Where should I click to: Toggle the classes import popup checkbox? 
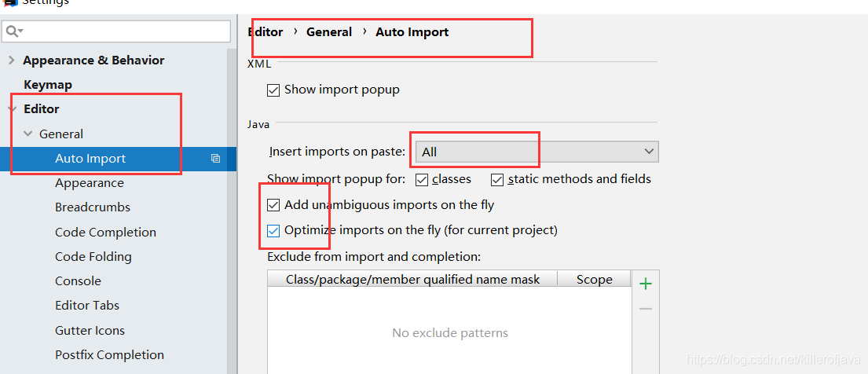pos(421,180)
